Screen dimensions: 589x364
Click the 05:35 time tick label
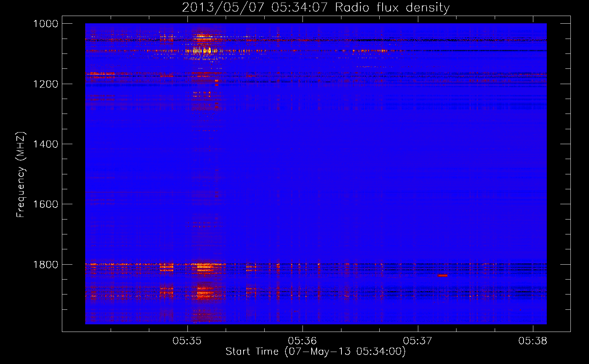point(187,341)
